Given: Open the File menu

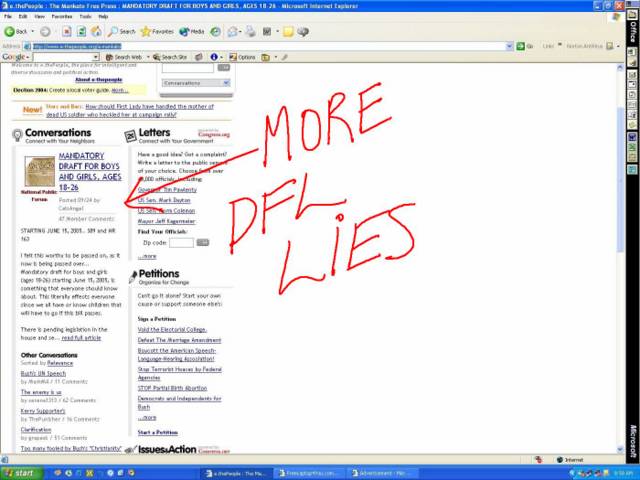Looking at the screenshot, I should click(x=8, y=16).
